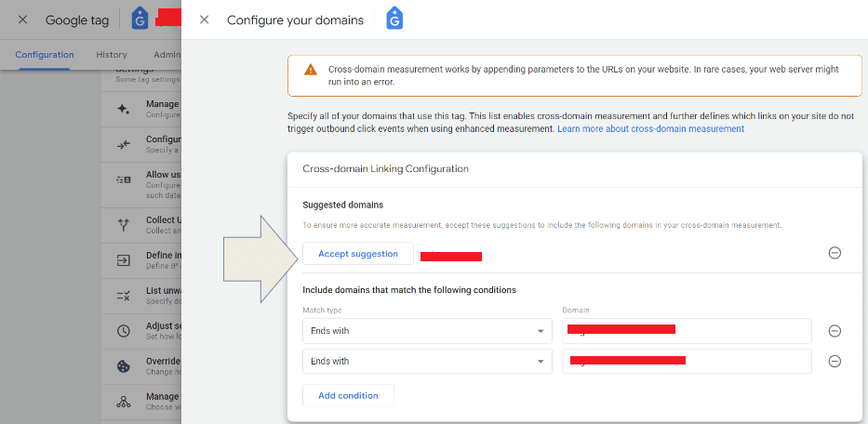Open the List unwanted referrals setting row

pyautogui.click(x=141, y=296)
